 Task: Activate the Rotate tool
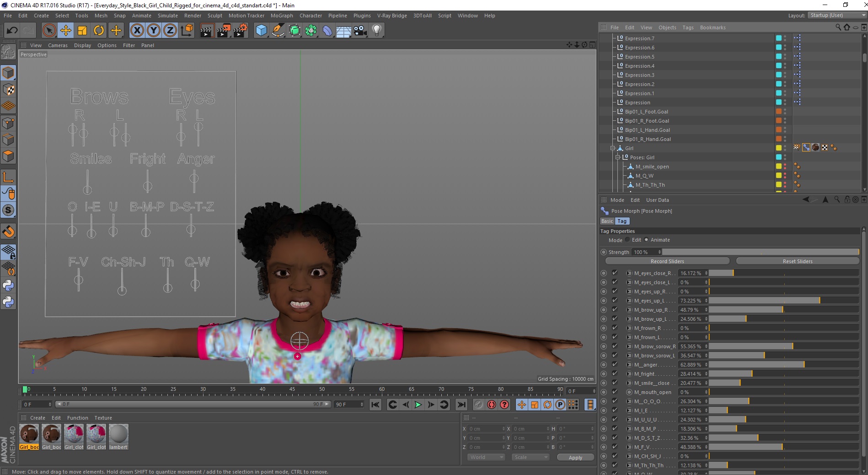(x=99, y=31)
